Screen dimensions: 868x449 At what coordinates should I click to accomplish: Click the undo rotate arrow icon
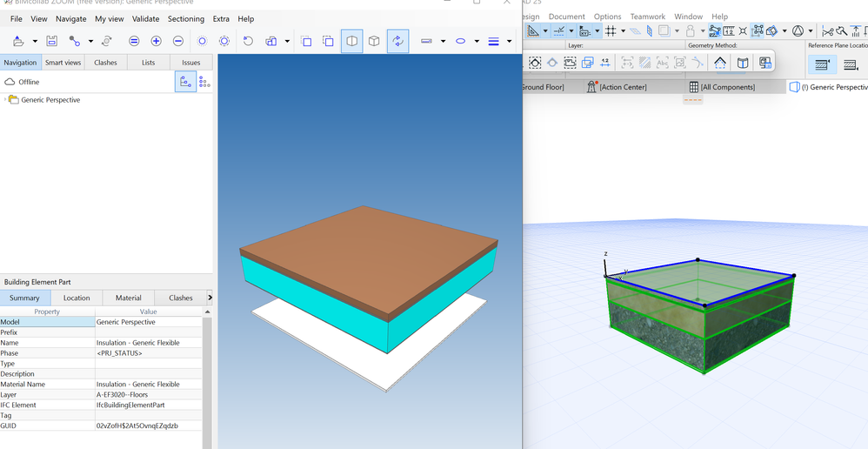[248, 41]
